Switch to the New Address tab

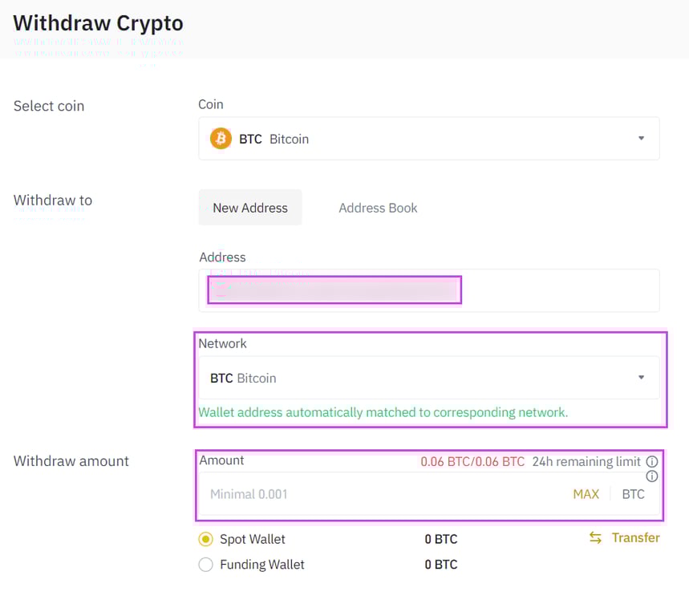coord(250,208)
